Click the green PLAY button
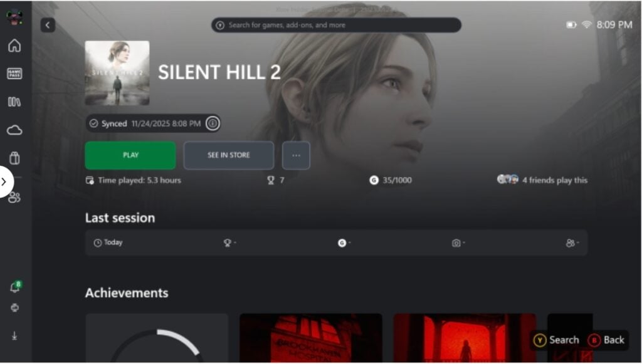642x364 pixels. (130, 155)
